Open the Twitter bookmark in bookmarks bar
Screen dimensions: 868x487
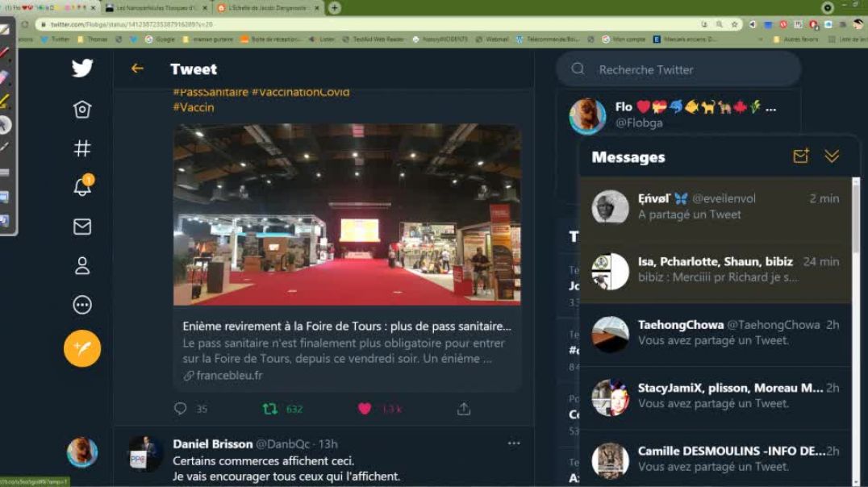pos(56,40)
